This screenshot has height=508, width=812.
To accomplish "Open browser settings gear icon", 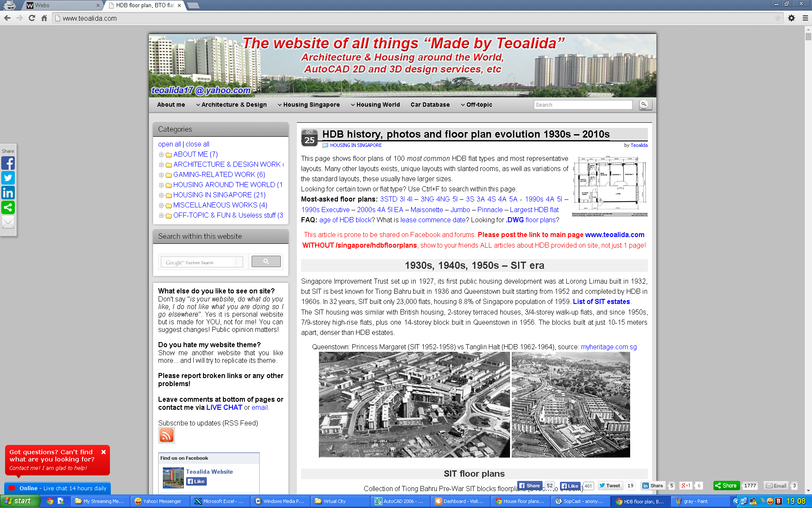I will pyautogui.click(x=791, y=18).
